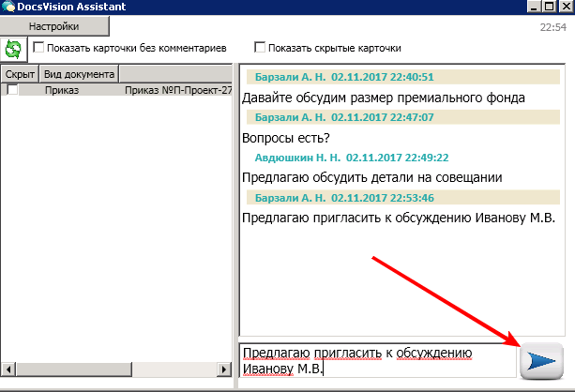Click the posted message Предлагаю пригласить к обсуждению Иванову М.В.
Screen dimensions: 575x392
point(399,218)
